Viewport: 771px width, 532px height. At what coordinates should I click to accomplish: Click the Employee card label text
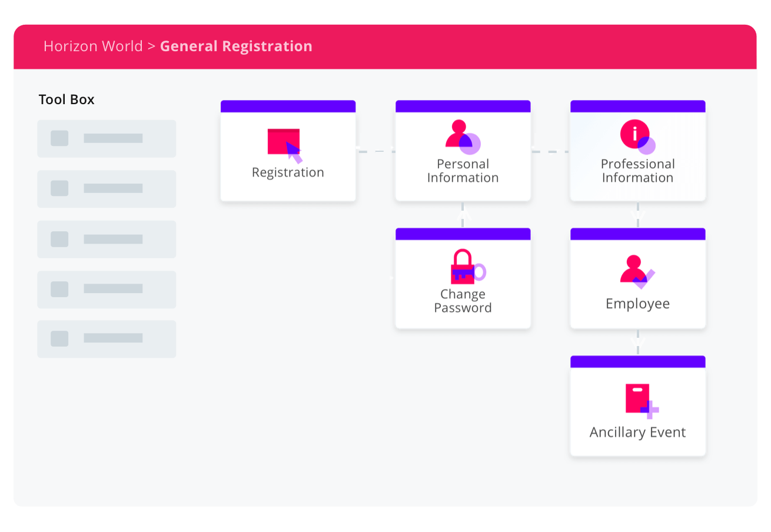(x=637, y=304)
